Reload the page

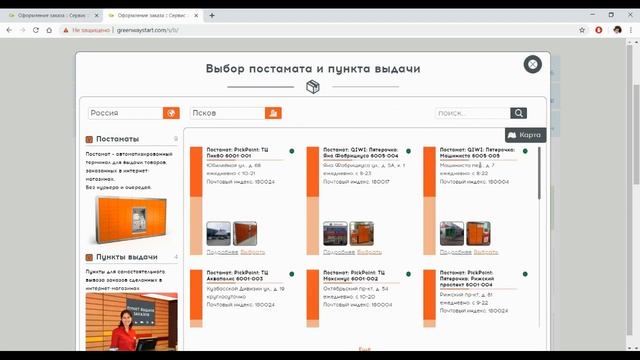(x=36, y=30)
